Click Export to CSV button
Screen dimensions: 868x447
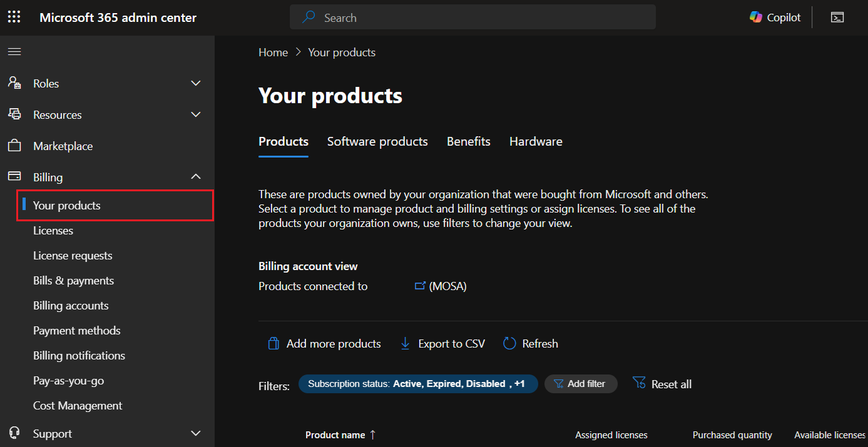point(442,344)
